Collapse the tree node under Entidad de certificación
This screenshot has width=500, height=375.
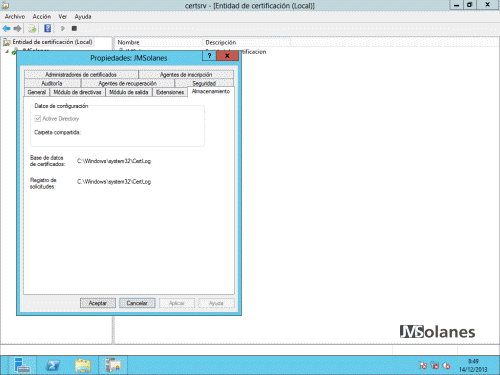[7, 51]
